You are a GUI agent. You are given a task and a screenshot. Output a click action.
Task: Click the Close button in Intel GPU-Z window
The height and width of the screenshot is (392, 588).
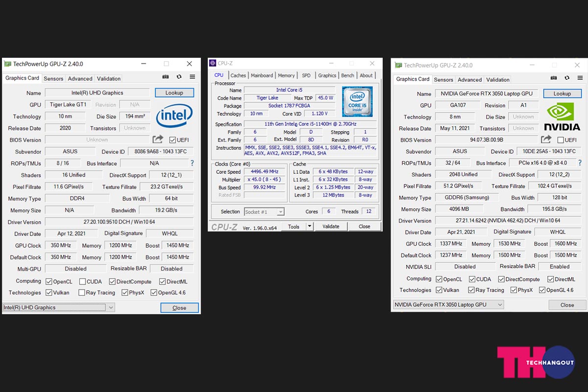point(179,308)
